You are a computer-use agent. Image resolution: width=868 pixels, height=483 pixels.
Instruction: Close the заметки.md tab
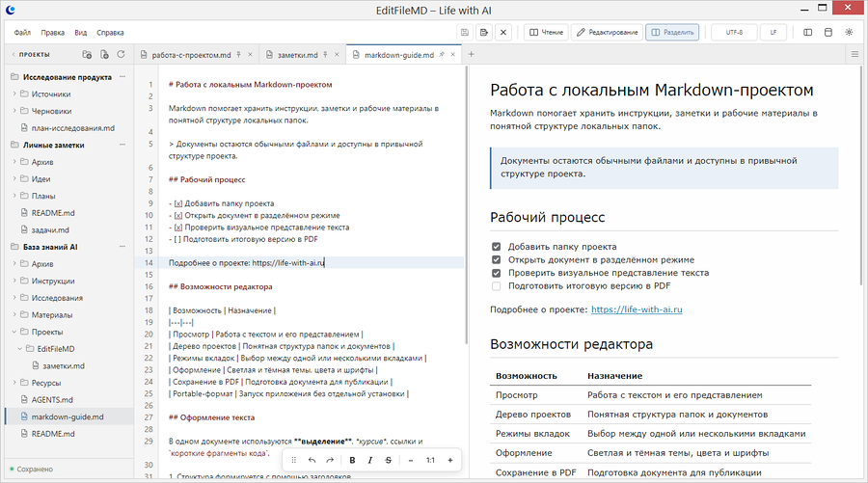point(337,55)
